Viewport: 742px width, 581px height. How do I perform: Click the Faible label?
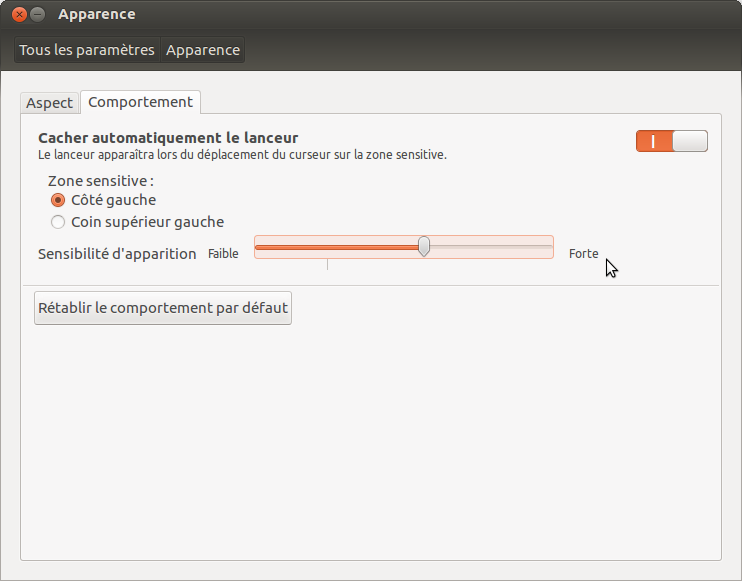pyautogui.click(x=223, y=254)
